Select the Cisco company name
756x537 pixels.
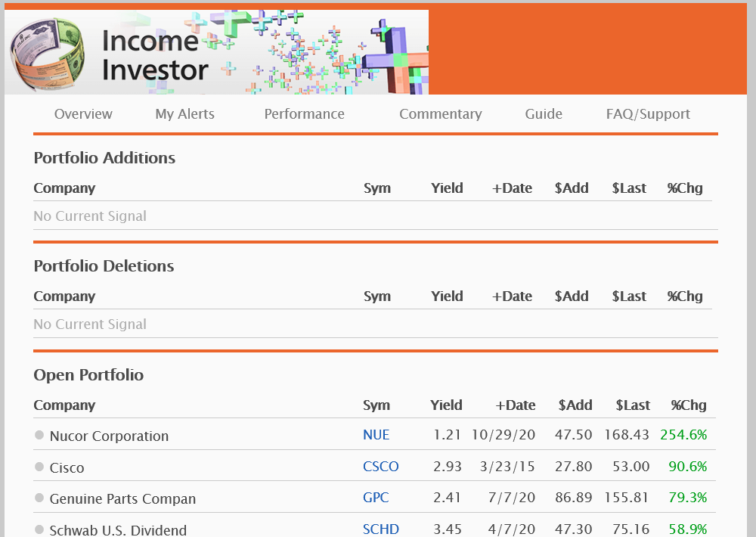[x=67, y=467]
